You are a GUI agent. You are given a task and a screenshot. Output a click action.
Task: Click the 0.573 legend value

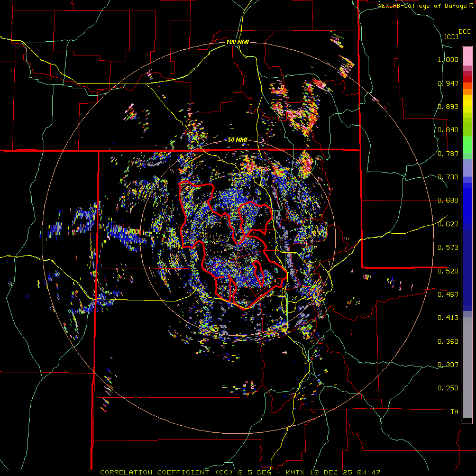click(448, 248)
